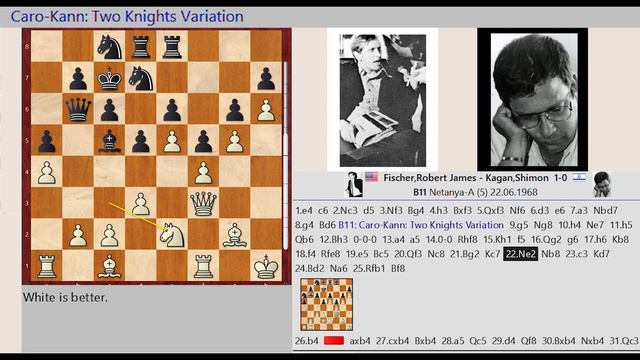The width and height of the screenshot is (640, 360).
Task: Select the black pawn on a5
Action: tap(47, 141)
